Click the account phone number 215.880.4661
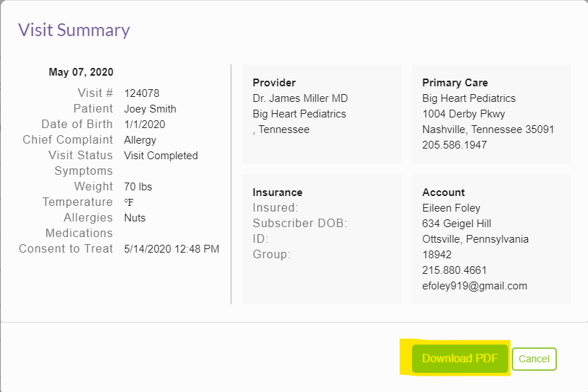588x392 pixels. pyautogui.click(x=454, y=270)
